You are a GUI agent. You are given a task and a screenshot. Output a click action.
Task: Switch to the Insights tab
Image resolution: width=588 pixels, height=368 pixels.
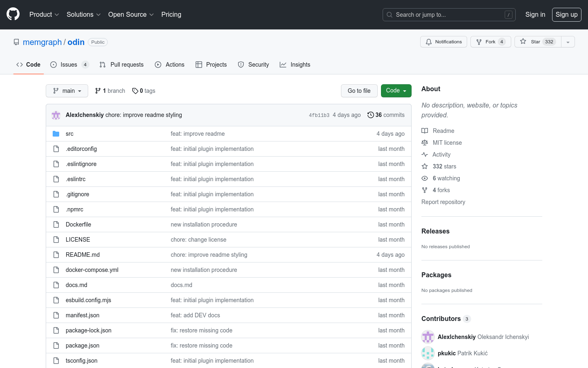(x=295, y=65)
